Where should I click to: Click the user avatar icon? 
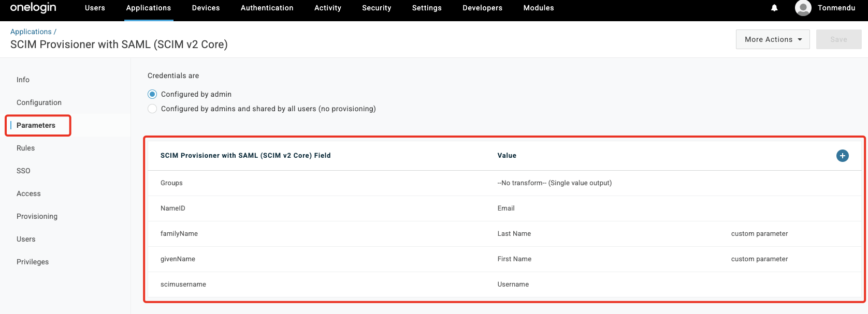(803, 8)
